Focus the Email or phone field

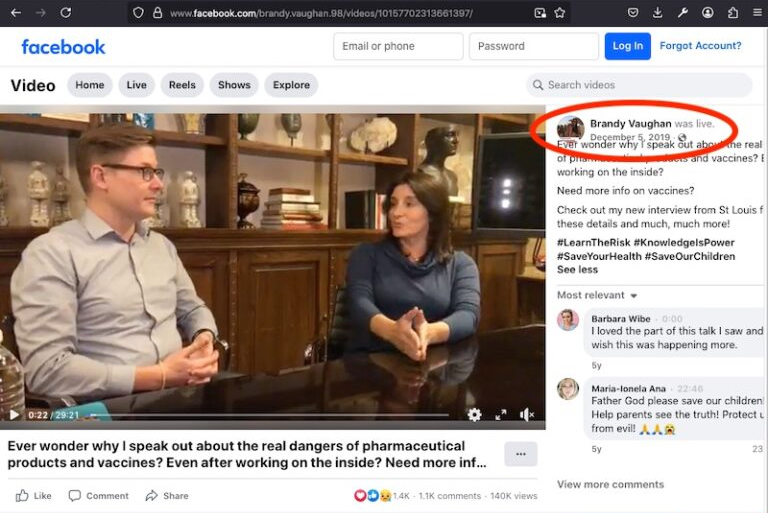[x=398, y=47]
